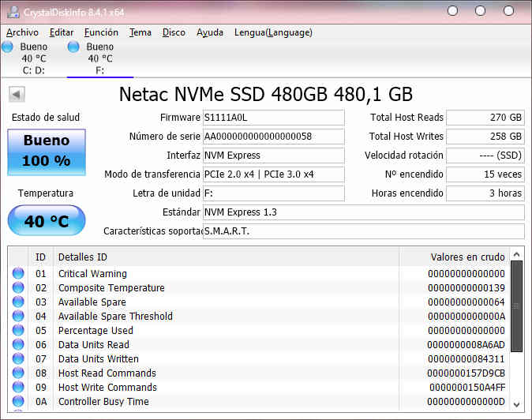Click the transfer mode field PCIe 2.0 x4
This screenshot has height=420, width=532.
click(273, 174)
